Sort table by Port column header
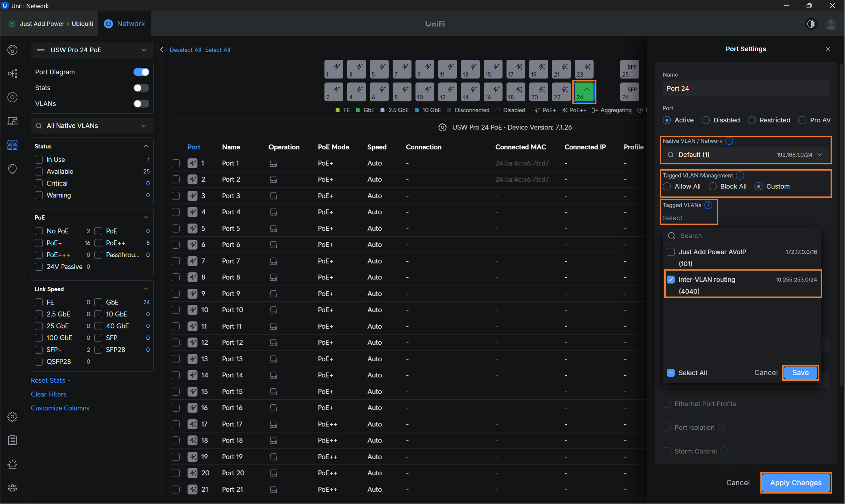The height and width of the screenshot is (504, 845). 194,147
